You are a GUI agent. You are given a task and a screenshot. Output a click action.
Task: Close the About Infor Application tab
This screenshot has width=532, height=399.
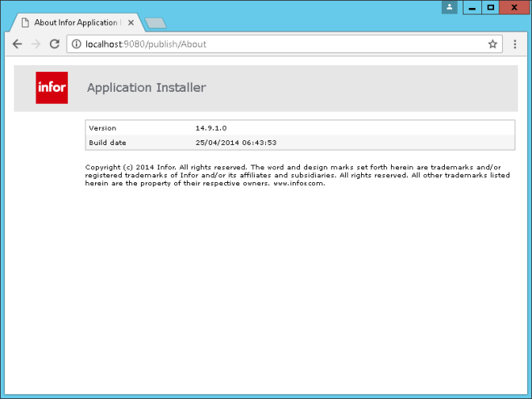[x=131, y=23]
